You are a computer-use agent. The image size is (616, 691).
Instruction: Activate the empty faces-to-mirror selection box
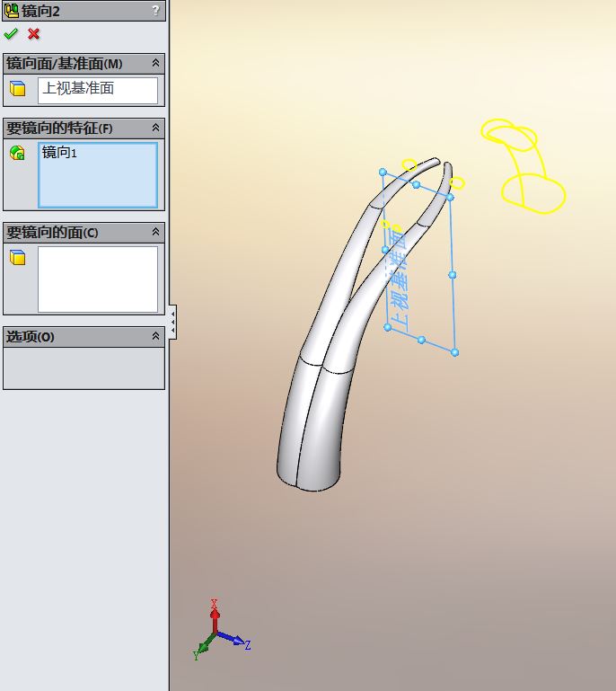click(98, 279)
